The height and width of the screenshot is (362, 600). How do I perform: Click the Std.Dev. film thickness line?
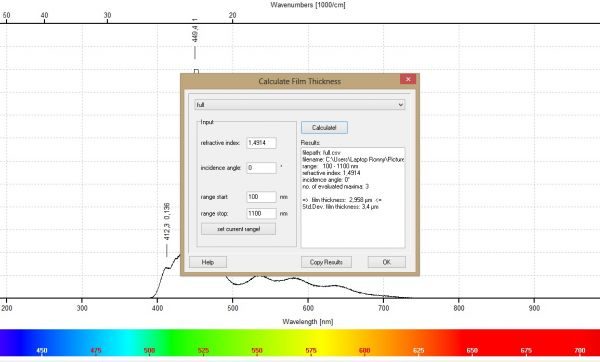point(340,207)
